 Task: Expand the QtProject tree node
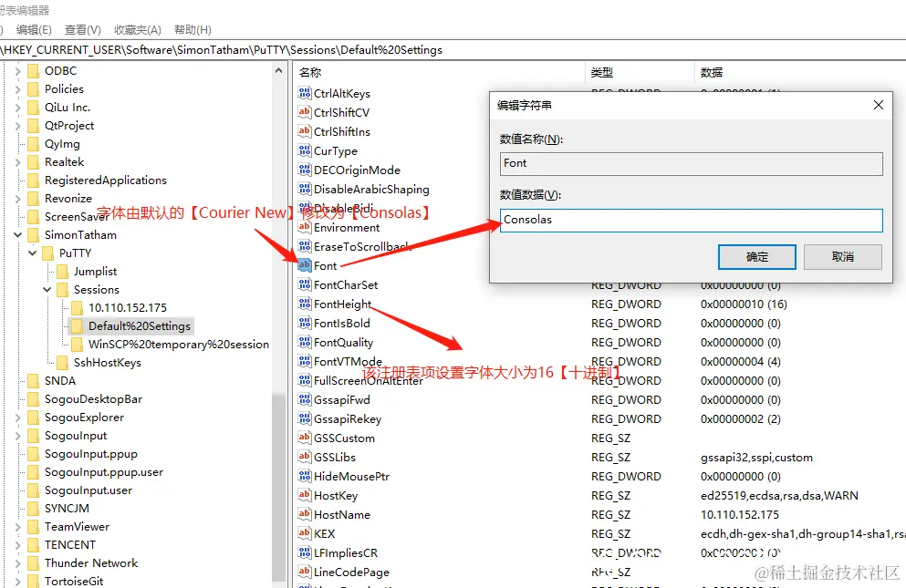point(18,126)
